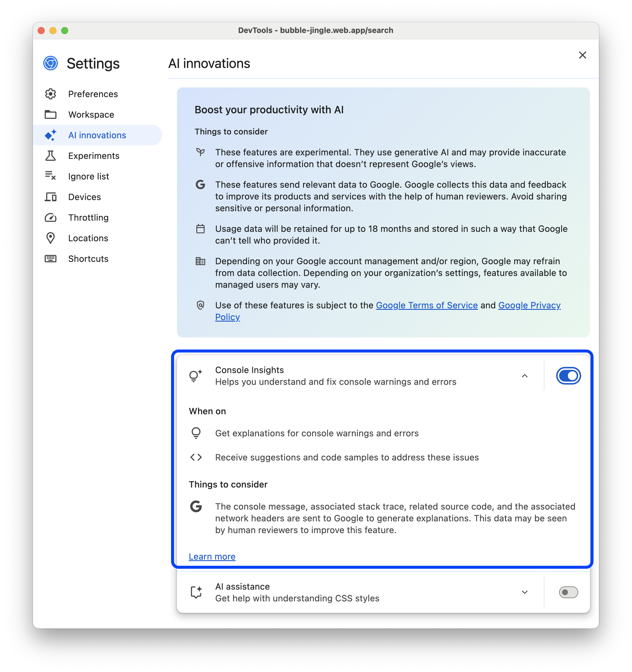Close the Settings panel
Viewport: 632px width, 672px height.
click(583, 55)
